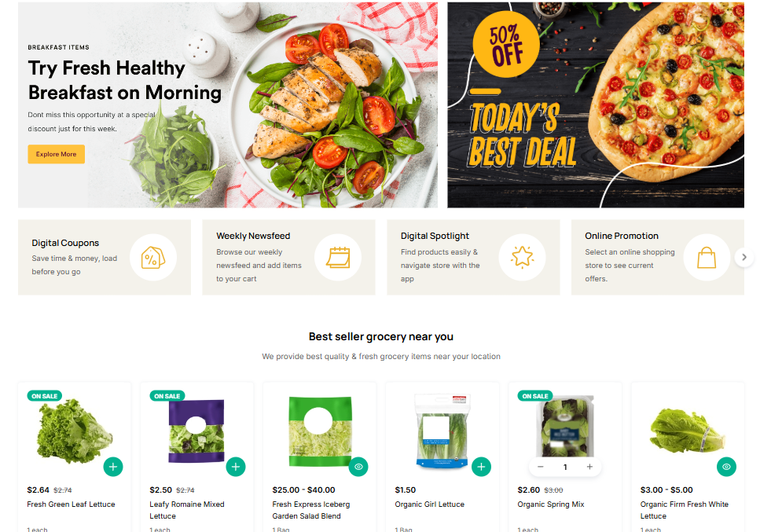Click the Organic Spring Mix quantity field
This screenshot has height=532, width=760.
565,467
